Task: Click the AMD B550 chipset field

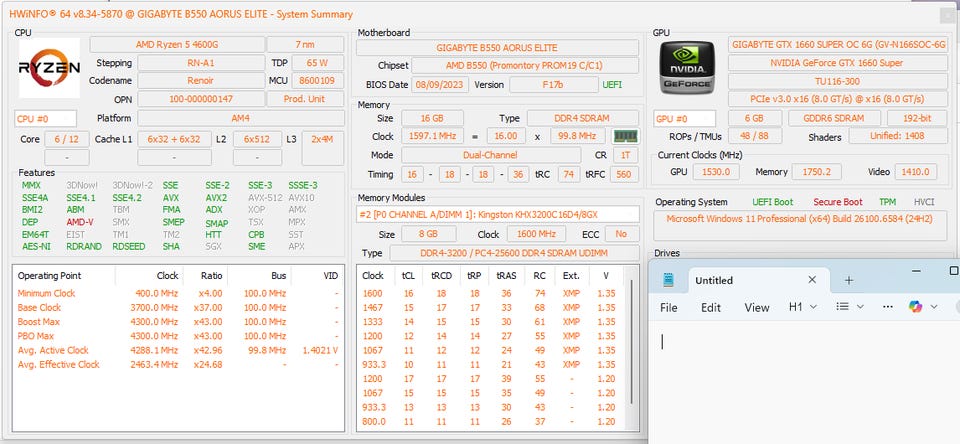Action: [x=525, y=66]
